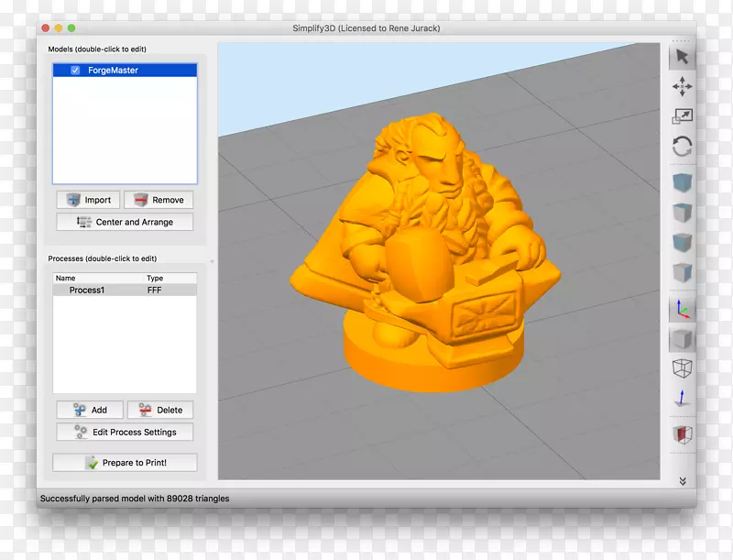The width and height of the screenshot is (733, 560).
Task: Click Center and Arrange
Action: (x=125, y=222)
